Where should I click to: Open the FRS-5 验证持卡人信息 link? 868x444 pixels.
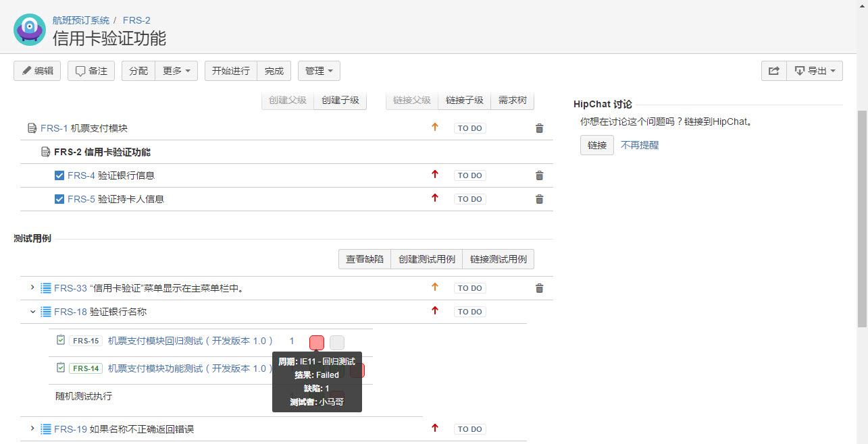pyautogui.click(x=116, y=199)
